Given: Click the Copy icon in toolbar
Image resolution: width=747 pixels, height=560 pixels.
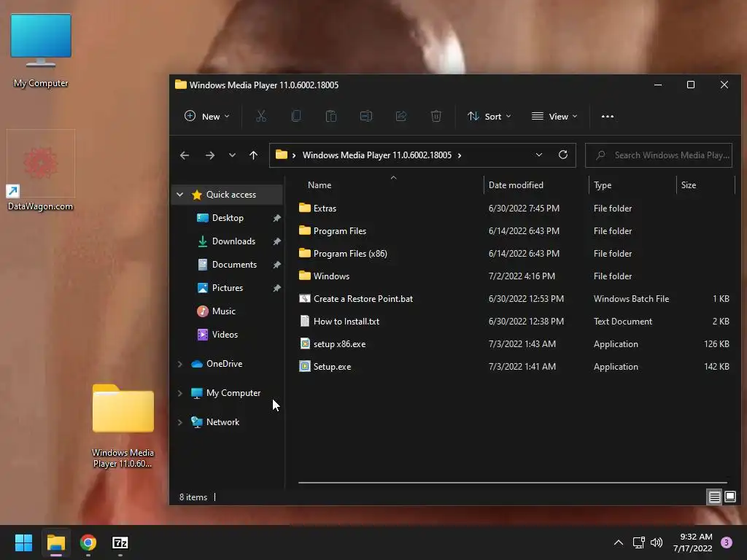Looking at the screenshot, I should 296,116.
